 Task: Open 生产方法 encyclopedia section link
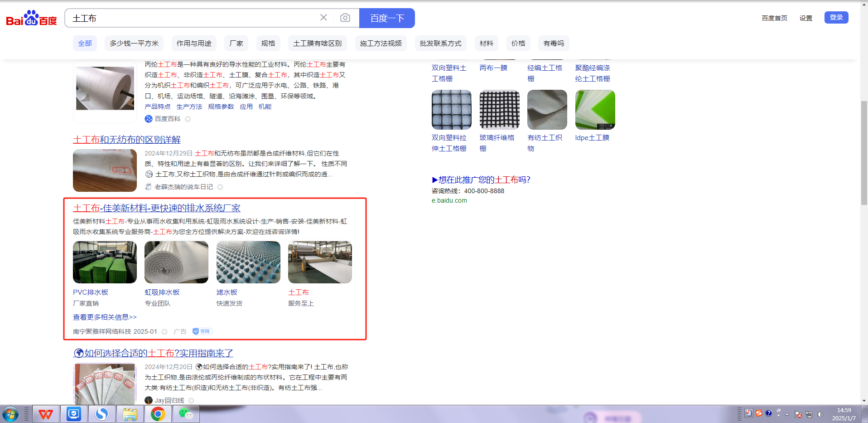tap(189, 107)
